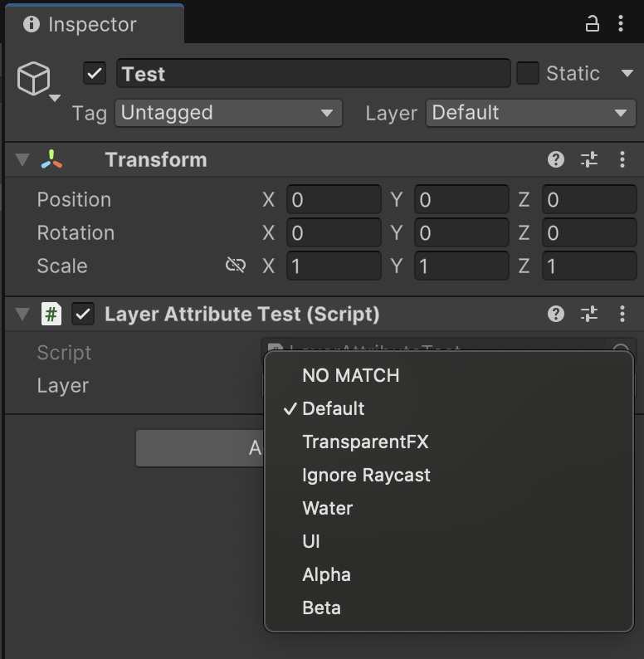Click the Transform component title
Screen dimensions: 644x659
click(156, 159)
